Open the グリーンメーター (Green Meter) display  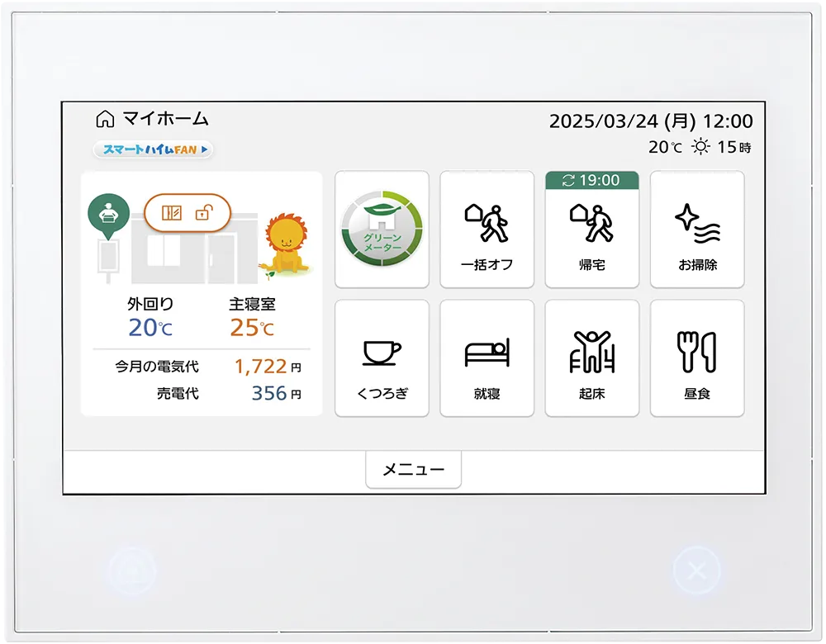(382, 230)
